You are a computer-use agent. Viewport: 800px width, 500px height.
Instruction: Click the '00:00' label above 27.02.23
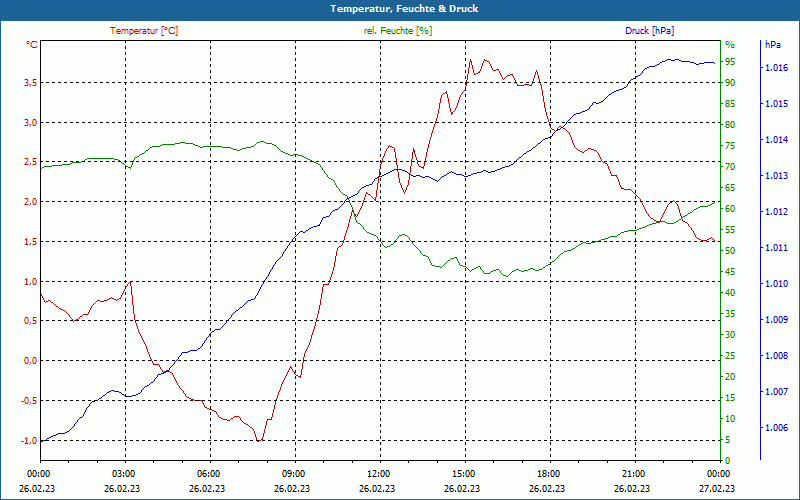tap(719, 474)
